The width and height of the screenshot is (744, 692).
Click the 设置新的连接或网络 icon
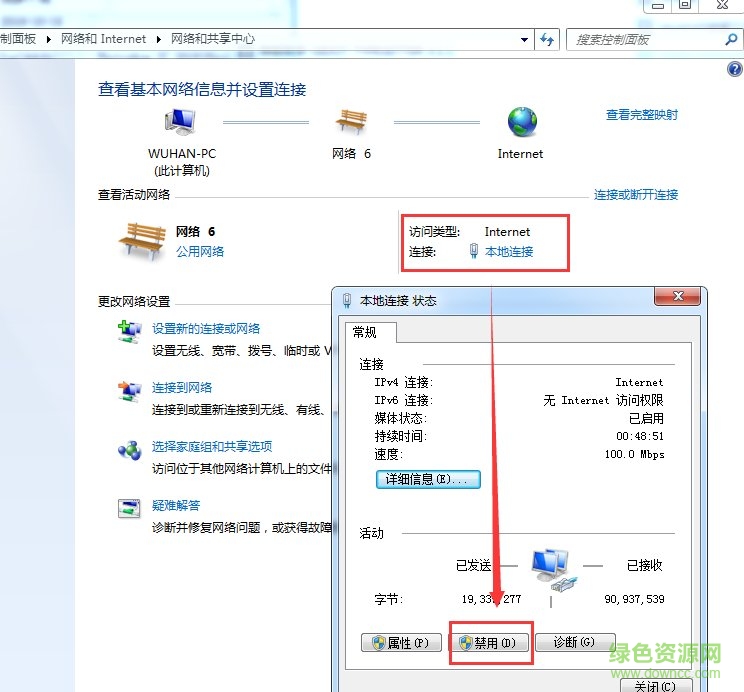[130, 332]
